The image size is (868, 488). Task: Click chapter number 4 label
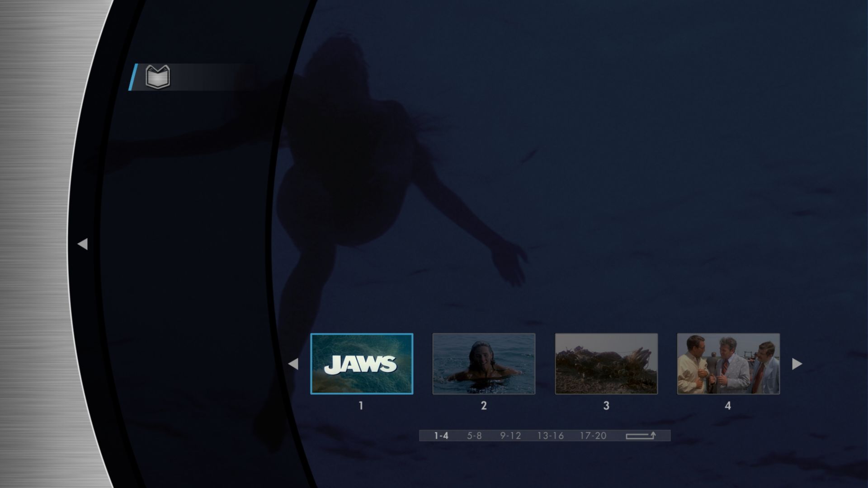[x=728, y=406]
